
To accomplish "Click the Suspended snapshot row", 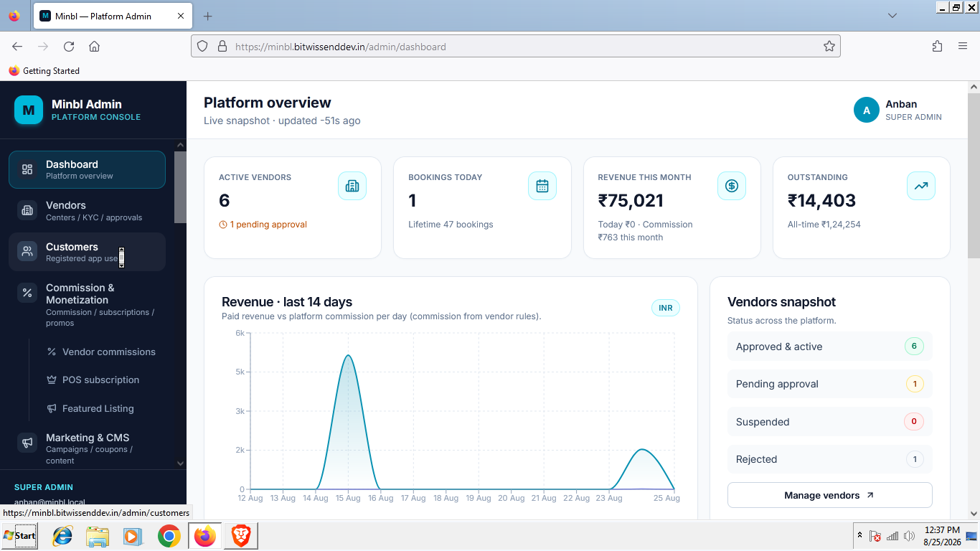I will [829, 422].
